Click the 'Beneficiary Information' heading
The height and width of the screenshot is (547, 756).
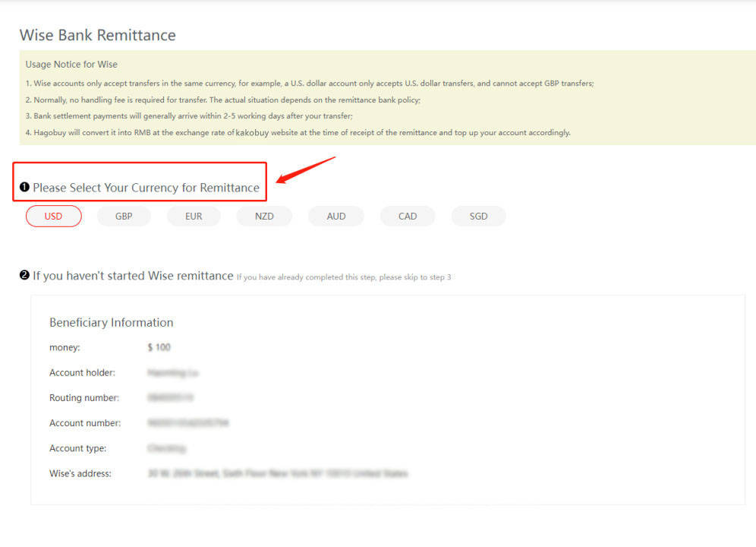[x=112, y=323]
